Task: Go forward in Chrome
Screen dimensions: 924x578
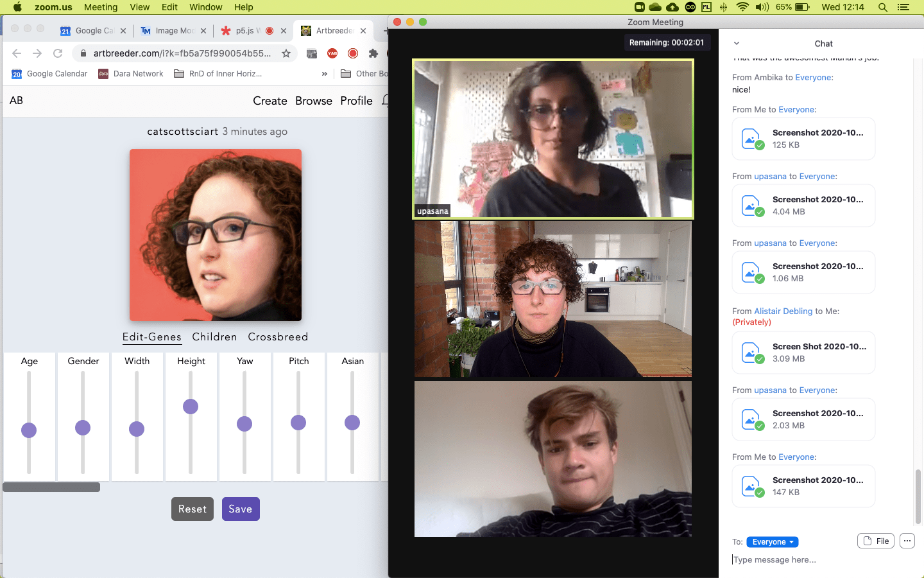Action: tap(37, 53)
